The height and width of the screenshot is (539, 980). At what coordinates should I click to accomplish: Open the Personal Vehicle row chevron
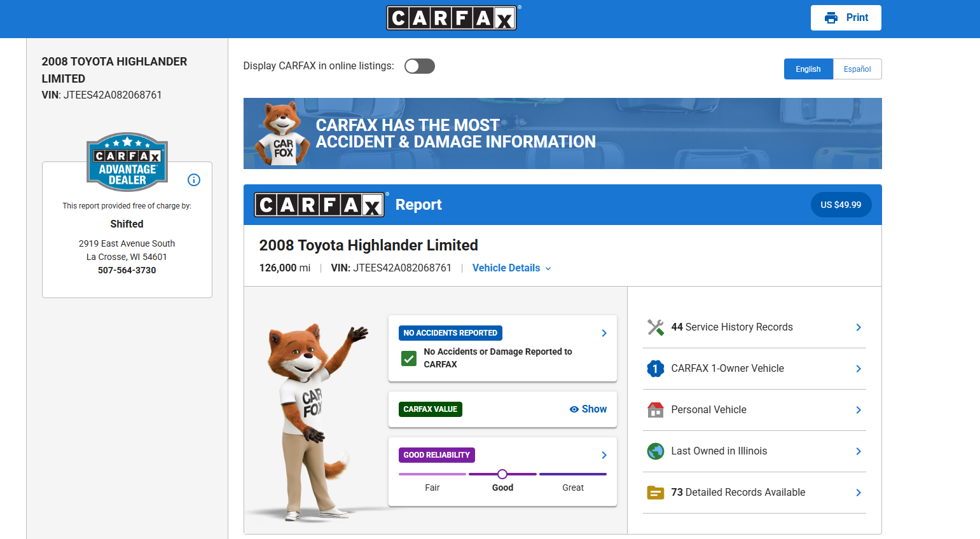(859, 410)
